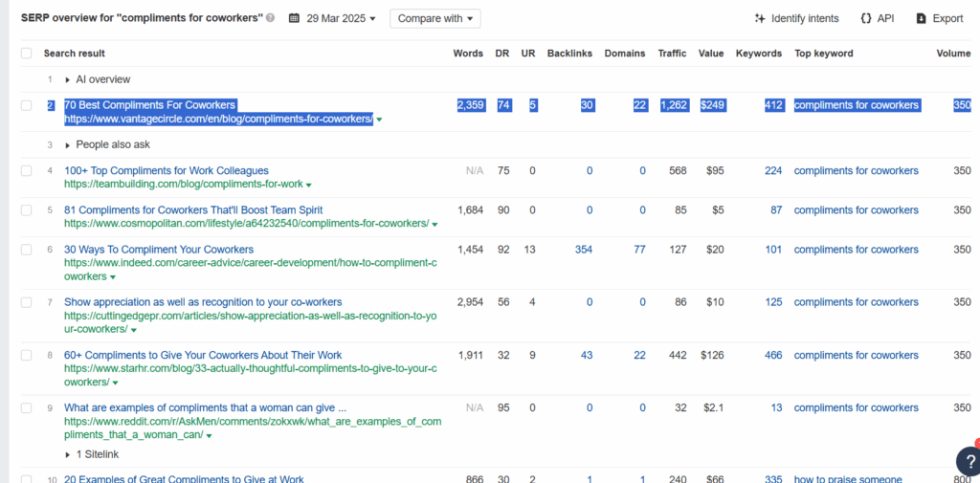Click the cosmopolitan.com compliments-for-coworkers URL

click(x=246, y=224)
